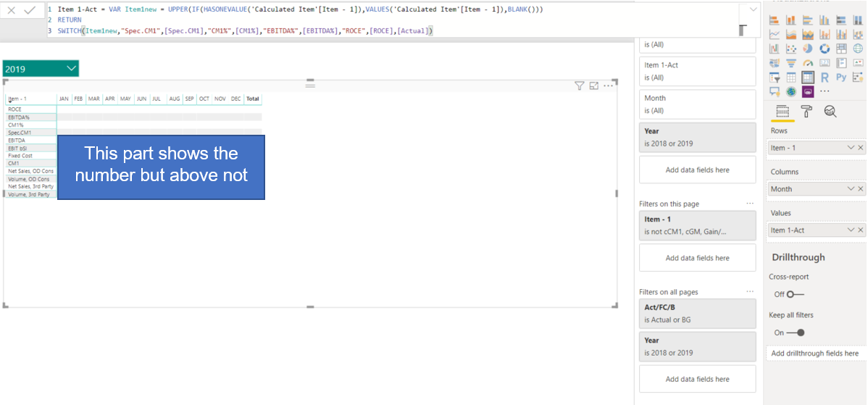This screenshot has width=868, height=405.
Task: Switch to the Format paint roller tab
Action: click(806, 111)
